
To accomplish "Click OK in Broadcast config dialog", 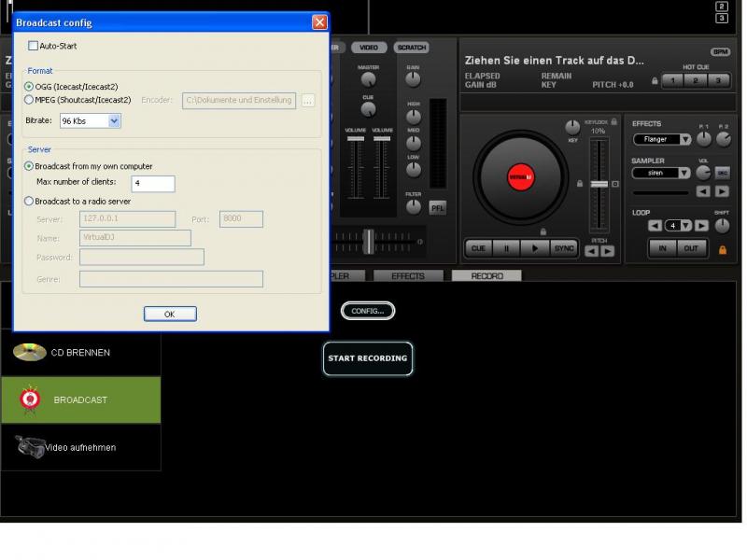I will tap(170, 314).
